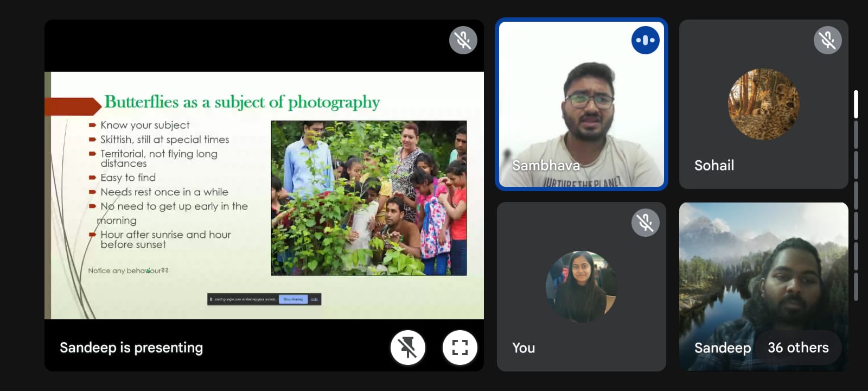The height and width of the screenshot is (391, 868).
Task: Click the red arrow bullet beside Easy to find
Action: 93,178
